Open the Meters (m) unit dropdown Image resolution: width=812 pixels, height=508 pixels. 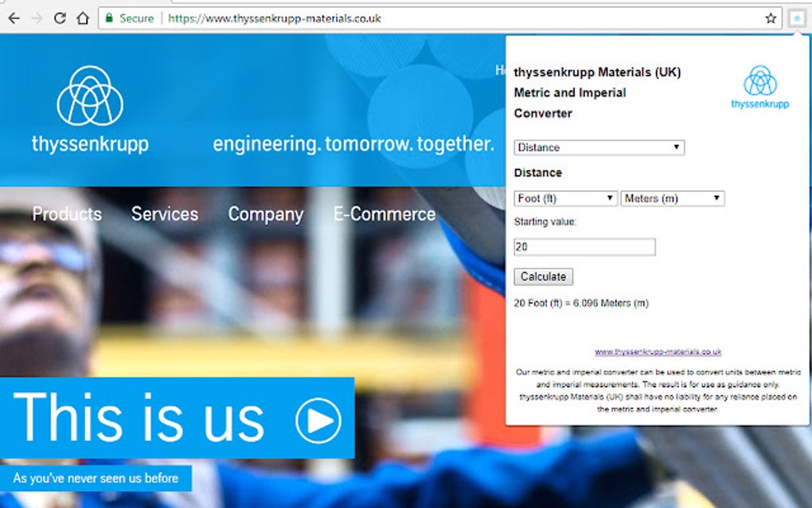(x=673, y=198)
